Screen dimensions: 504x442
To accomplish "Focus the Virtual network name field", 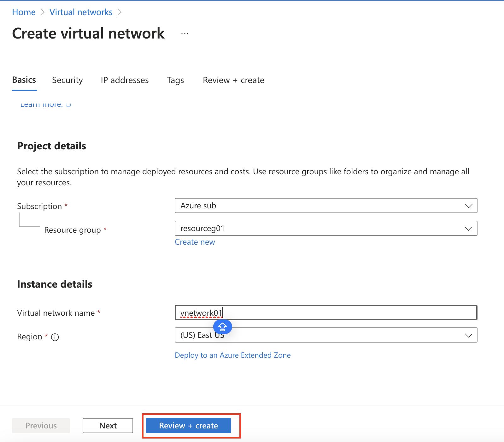I will (x=326, y=313).
